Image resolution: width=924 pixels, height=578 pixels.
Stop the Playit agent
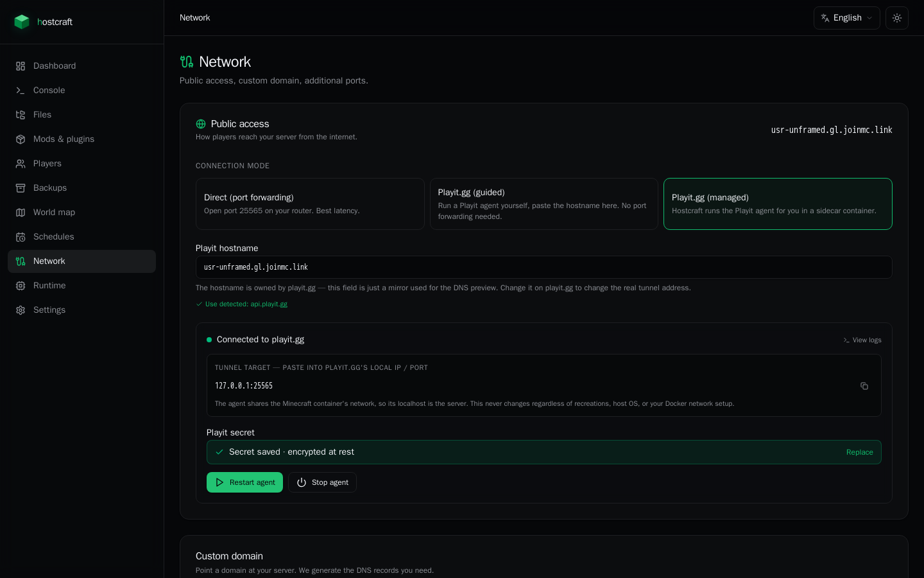click(322, 482)
